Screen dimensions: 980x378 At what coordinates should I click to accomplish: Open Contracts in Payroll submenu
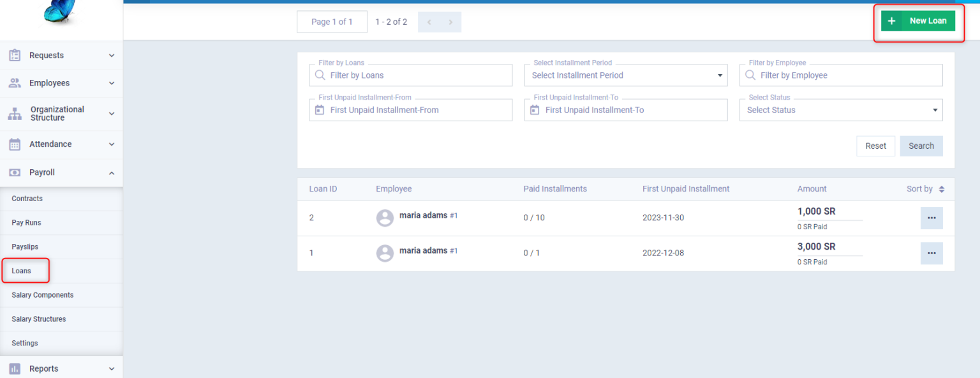(x=61, y=199)
